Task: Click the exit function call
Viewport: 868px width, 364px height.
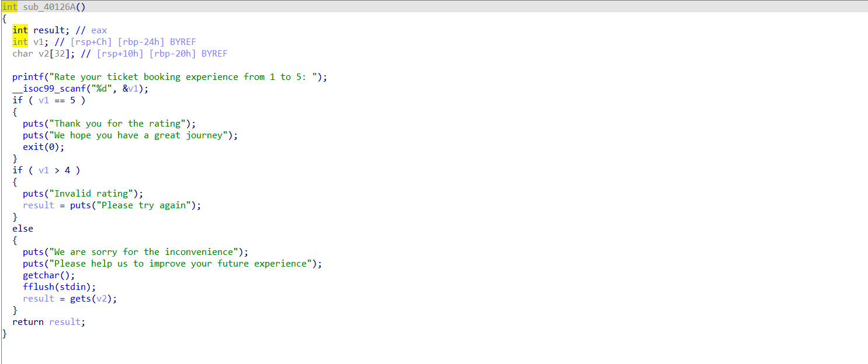Action: coord(33,147)
